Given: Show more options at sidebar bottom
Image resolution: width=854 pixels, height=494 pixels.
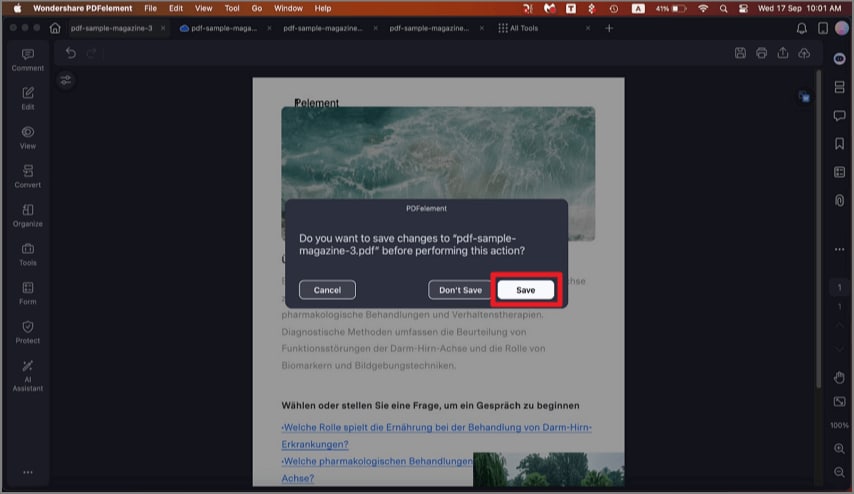Looking at the screenshot, I should 27,472.
